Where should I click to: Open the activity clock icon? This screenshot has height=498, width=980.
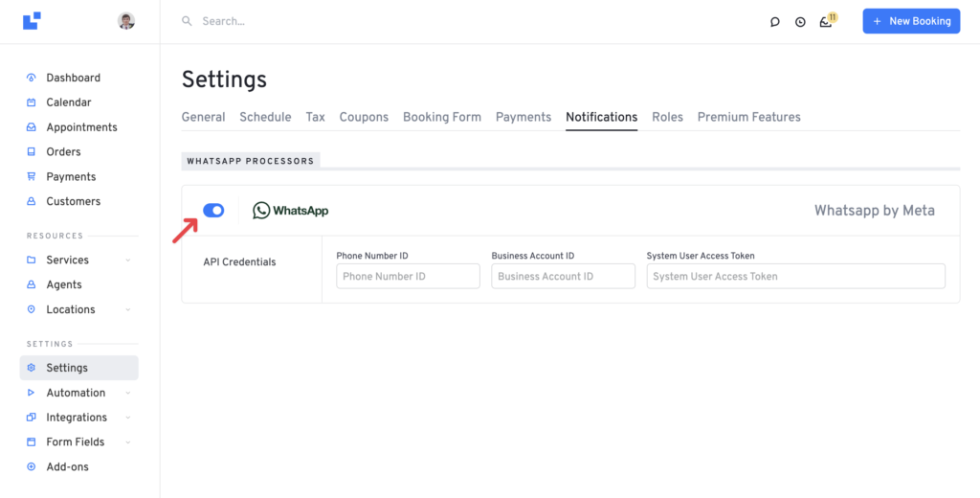[800, 22]
